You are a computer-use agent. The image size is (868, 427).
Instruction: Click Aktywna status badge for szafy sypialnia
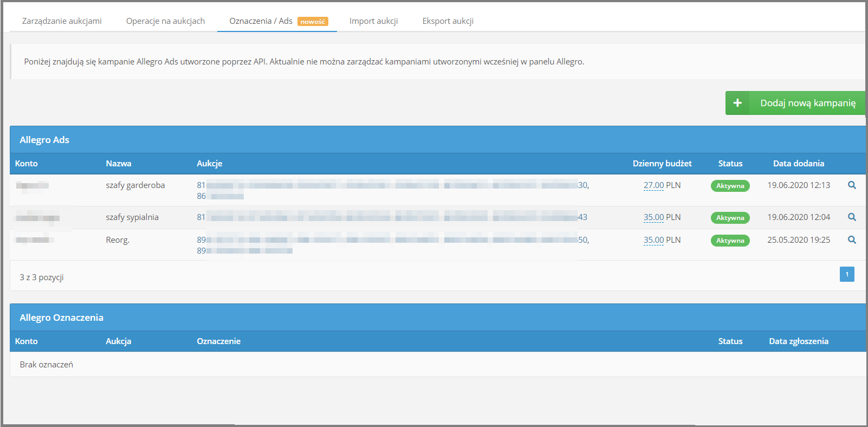pos(730,218)
